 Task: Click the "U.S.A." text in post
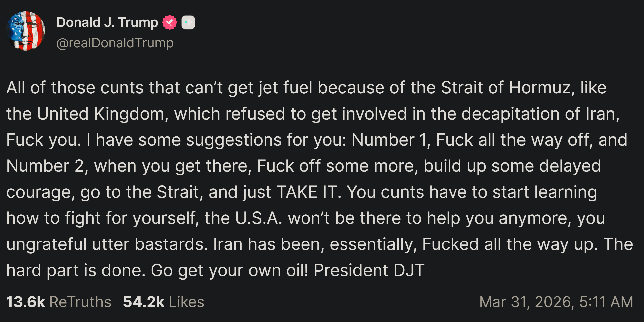pyautogui.click(x=259, y=218)
